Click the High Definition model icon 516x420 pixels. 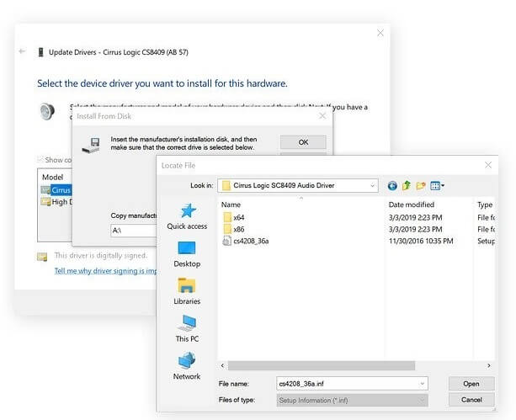[x=45, y=201]
